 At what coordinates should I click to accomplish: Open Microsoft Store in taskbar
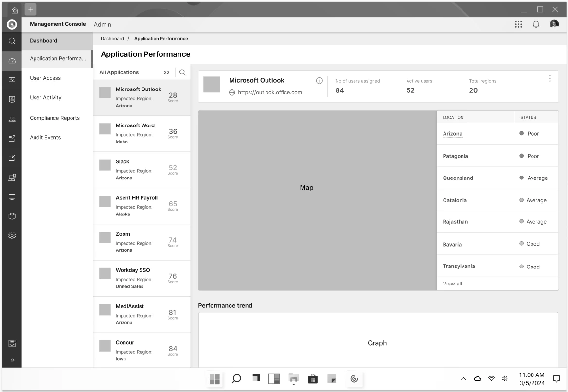(313, 379)
